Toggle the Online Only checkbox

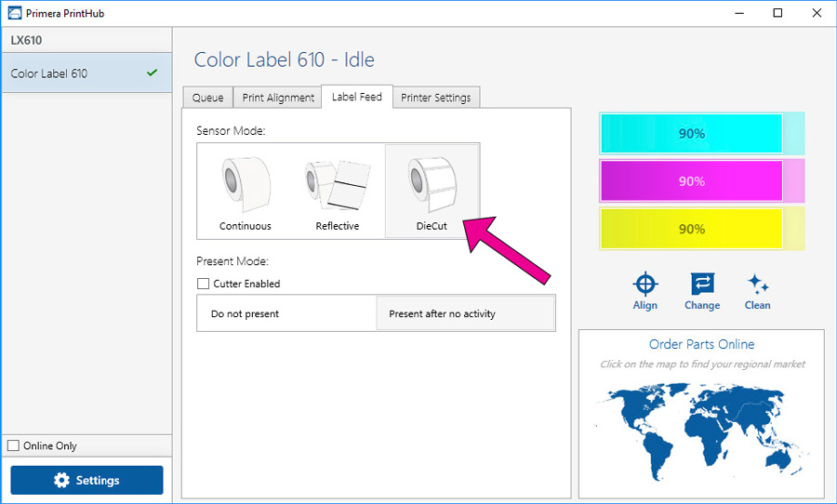13,445
